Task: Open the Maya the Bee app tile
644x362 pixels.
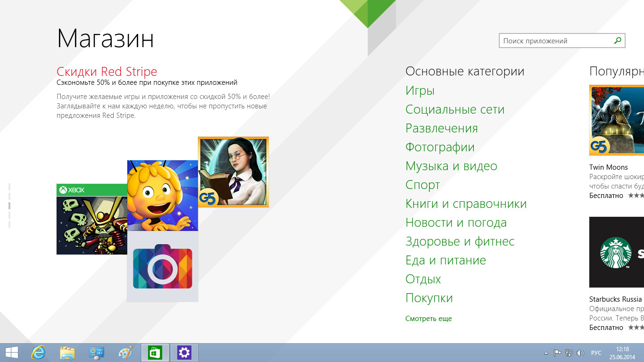Action: [x=162, y=195]
